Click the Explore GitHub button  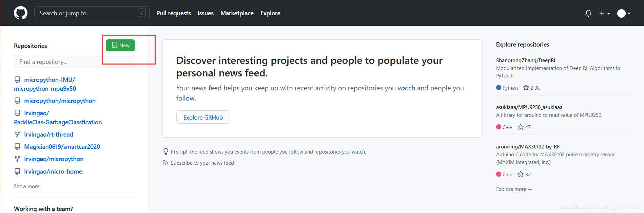pos(203,117)
